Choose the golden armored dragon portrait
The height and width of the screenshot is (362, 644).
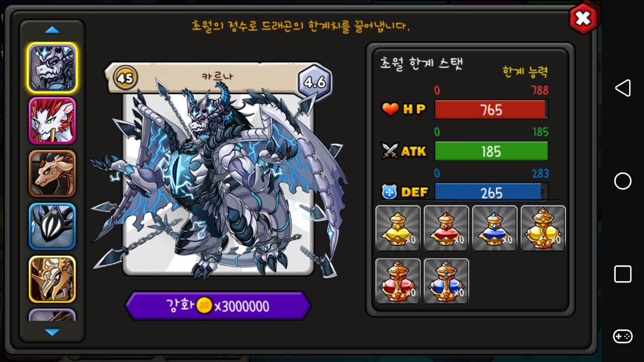click(x=52, y=280)
